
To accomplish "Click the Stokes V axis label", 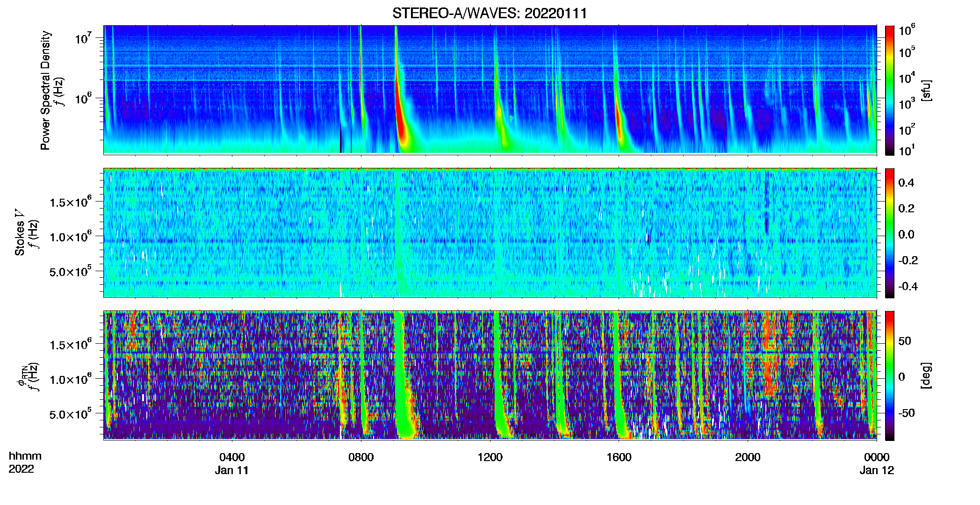I will click(x=20, y=232).
